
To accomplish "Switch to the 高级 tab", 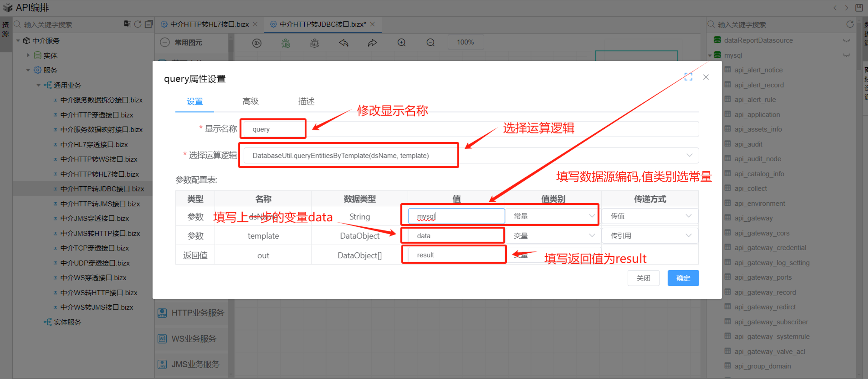I will (250, 101).
